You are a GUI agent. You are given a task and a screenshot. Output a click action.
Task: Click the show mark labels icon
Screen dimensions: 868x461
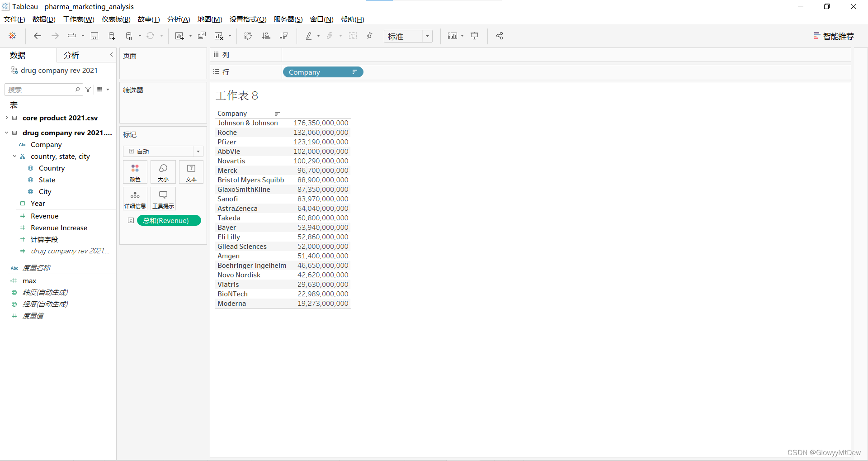(353, 36)
